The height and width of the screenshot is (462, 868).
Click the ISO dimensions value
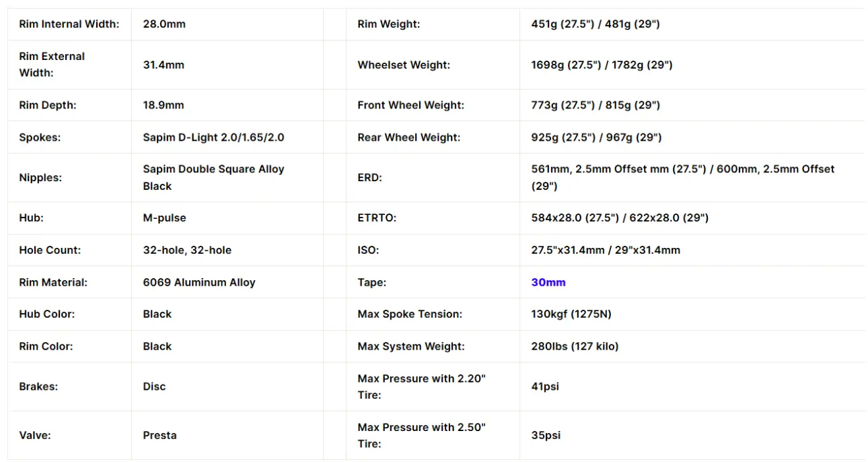(x=606, y=250)
